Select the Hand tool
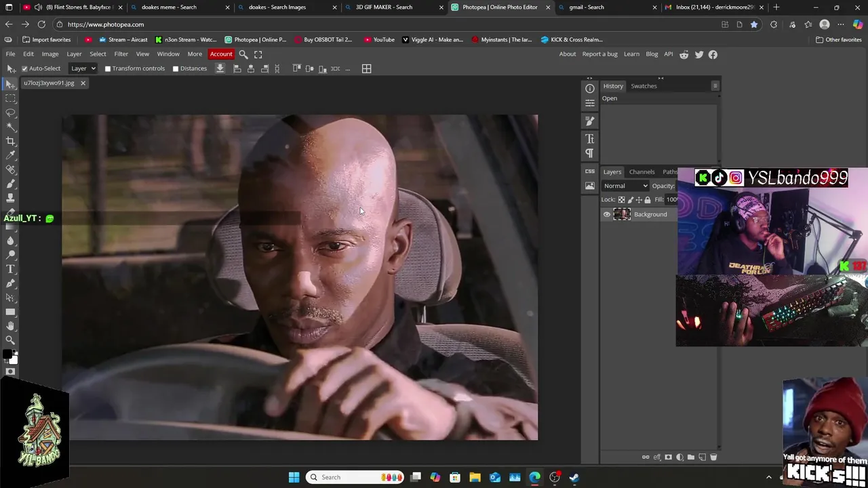Image resolution: width=868 pixels, height=488 pixels. 11,326
